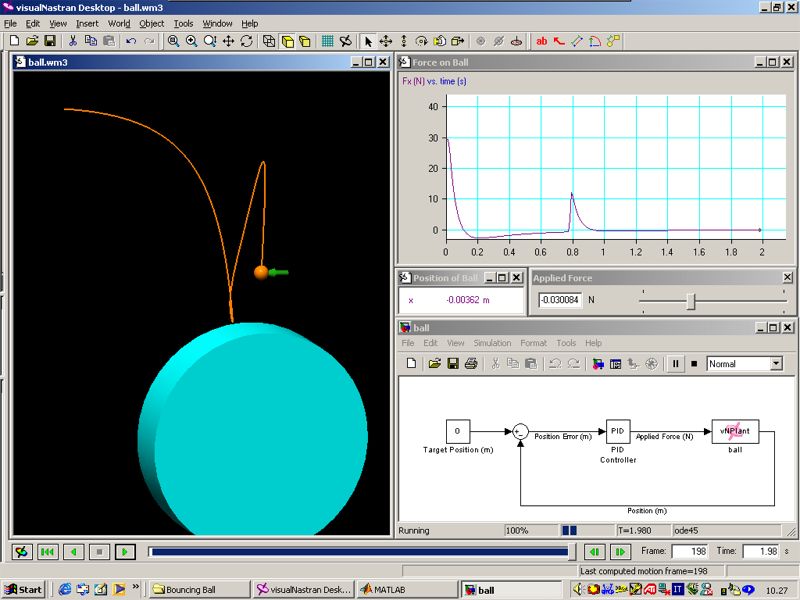
Task: Undo the last action in main toolbar
Action: pos(131,41)
